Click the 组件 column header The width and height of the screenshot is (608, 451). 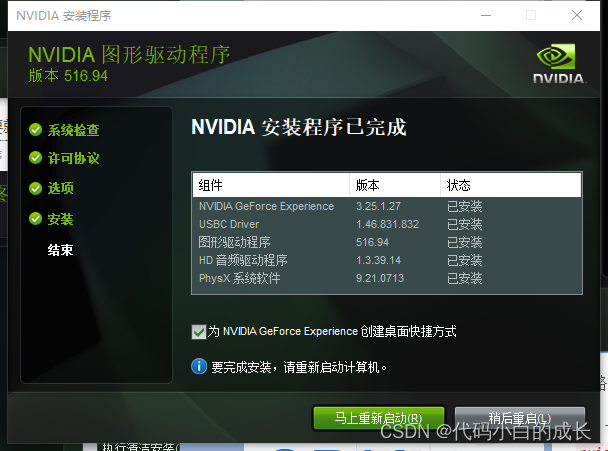click(x=271, y=185)
